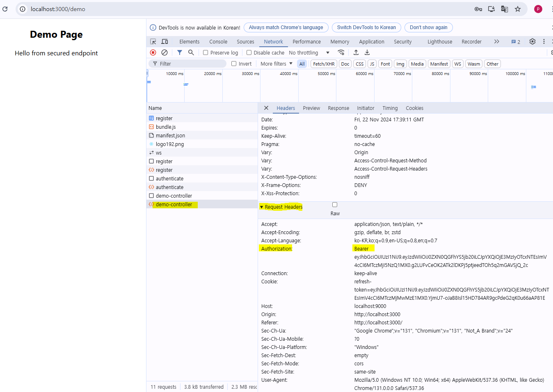The height and width of the screenshot is (392, 553).
Task: Open network conditions wifi icon
Action: click(x=341, y=52)
